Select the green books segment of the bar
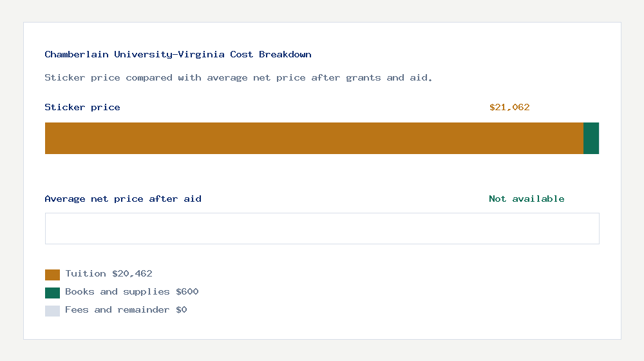 (x=591, y=138)
